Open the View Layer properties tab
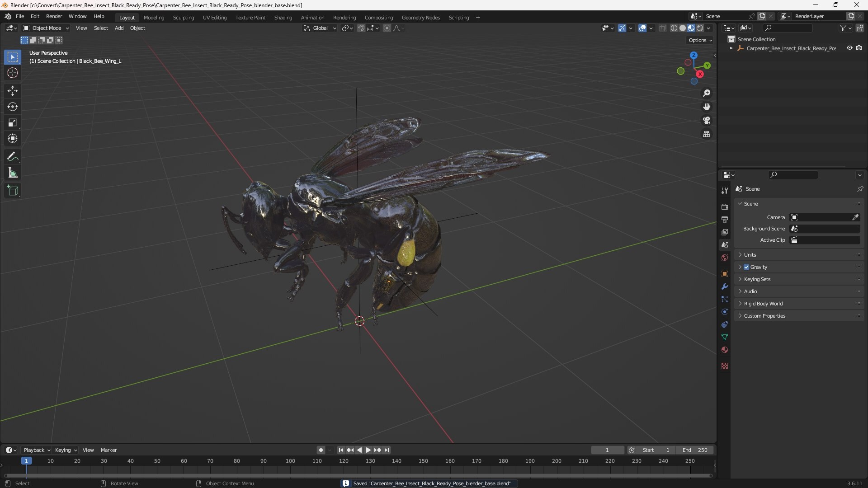Image resolution: width=868 pixels, height=488 pixels. tap(725, 232)
